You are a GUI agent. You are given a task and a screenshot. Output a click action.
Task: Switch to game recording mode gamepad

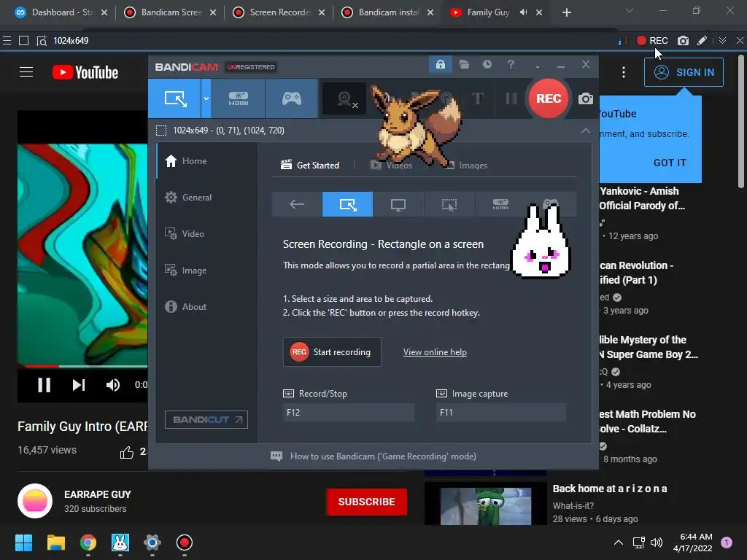pyautogui.click(x=292, y=98)
